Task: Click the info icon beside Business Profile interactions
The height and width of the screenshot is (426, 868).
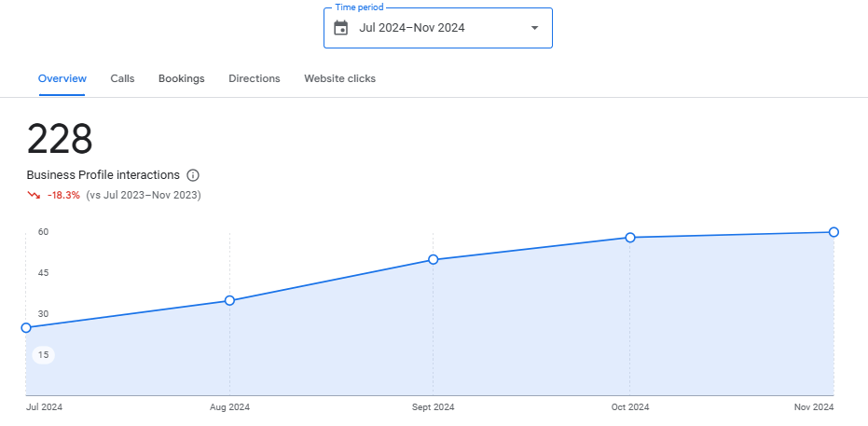Action: click(x=193, y=175)
